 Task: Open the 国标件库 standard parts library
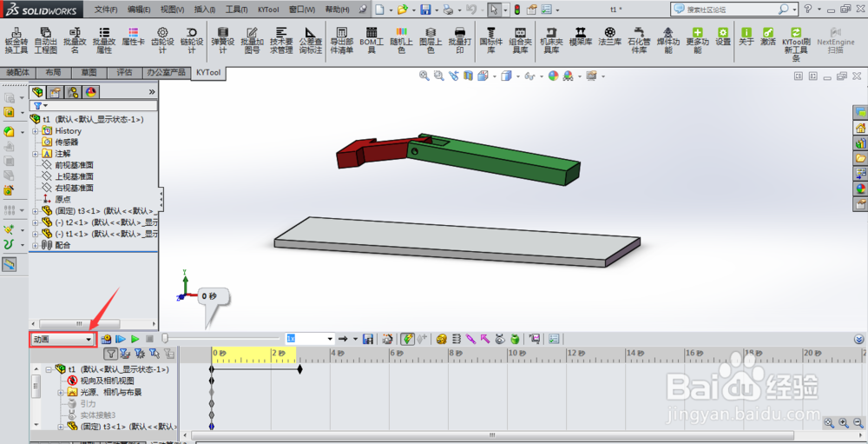[490, 40]
